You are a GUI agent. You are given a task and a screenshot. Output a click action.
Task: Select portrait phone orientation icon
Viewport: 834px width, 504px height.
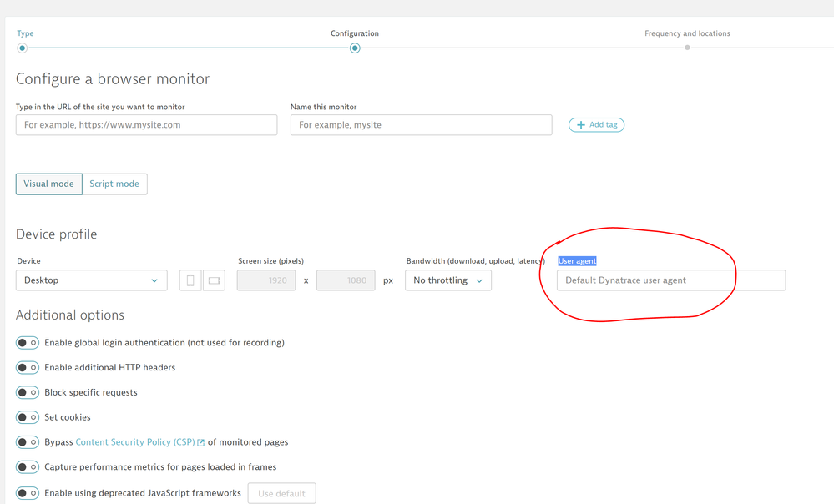click(190, 280)
